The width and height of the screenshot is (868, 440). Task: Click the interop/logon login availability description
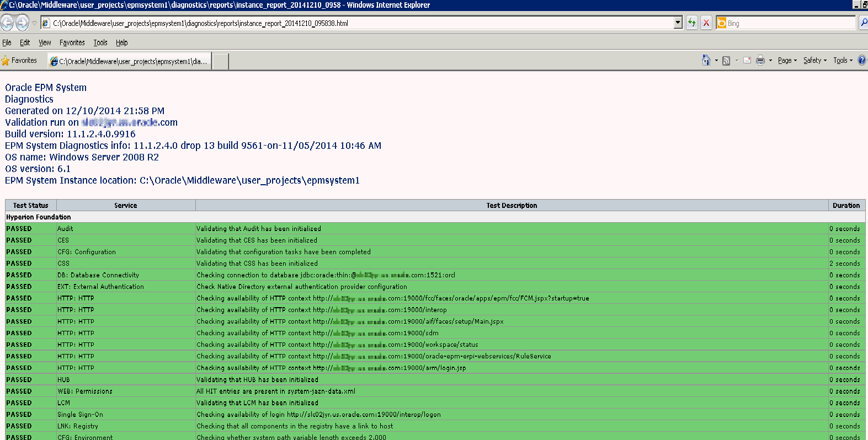click(x=318, y=414)
